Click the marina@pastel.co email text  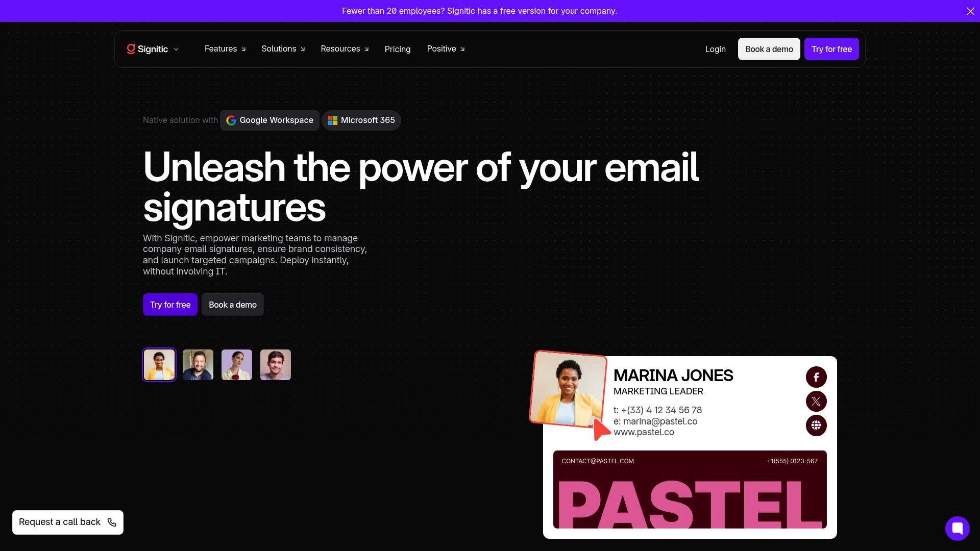[660, 421]
